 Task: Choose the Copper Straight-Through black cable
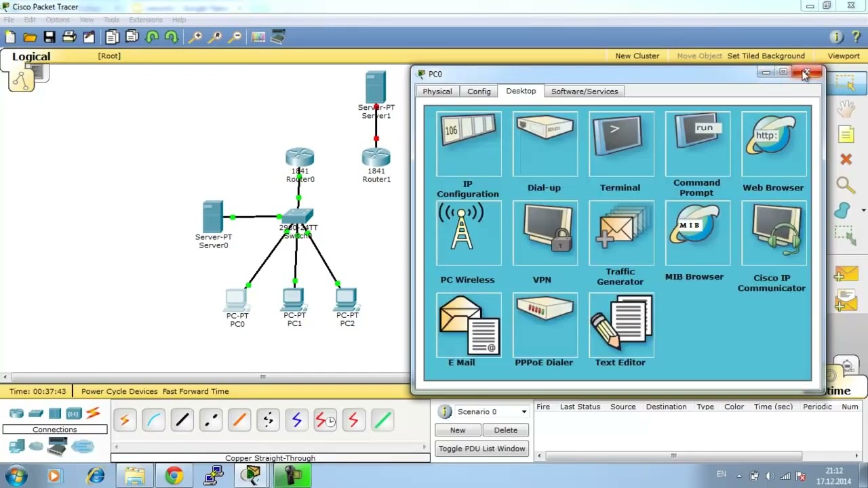[x=182, y=420]
